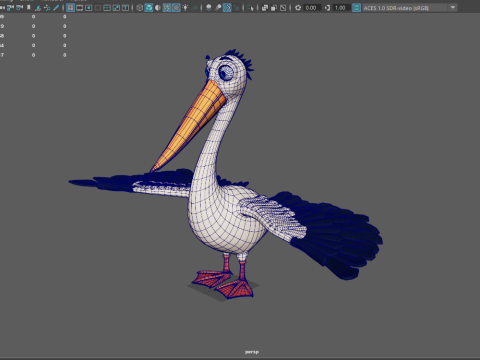This screenshot has width=480, height=360.
Task: Toggle textured display checker icon
Action: coord(176,8)
